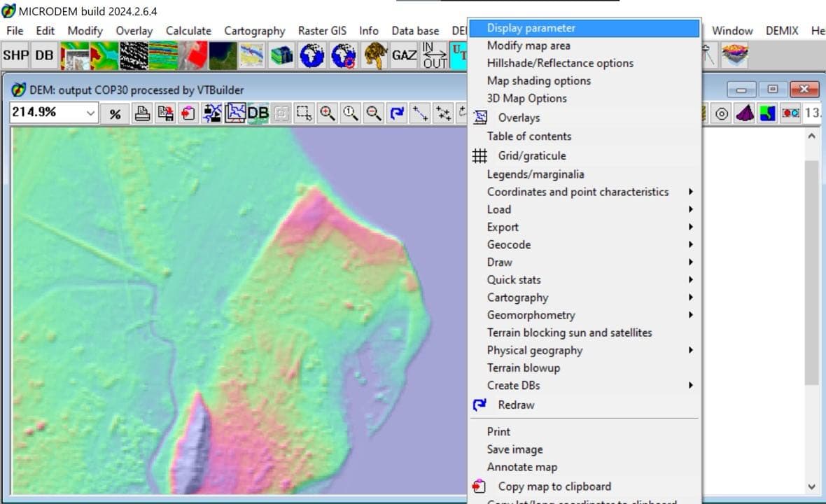
Task: Click the blue redraw arrow toolbar icon
Action: click(398, 113)
